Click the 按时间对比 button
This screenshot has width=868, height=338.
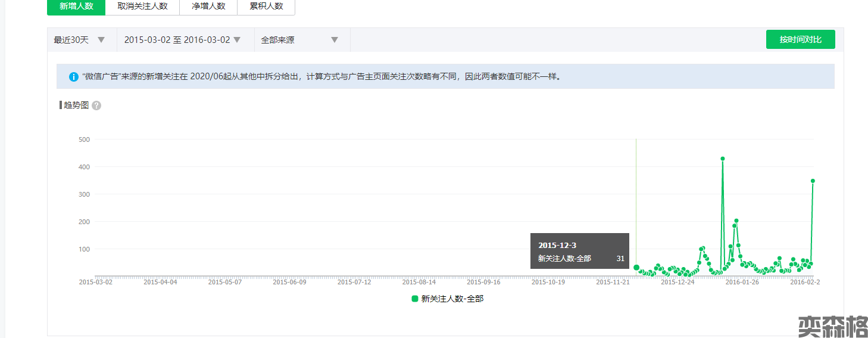[x=800, y=39]
